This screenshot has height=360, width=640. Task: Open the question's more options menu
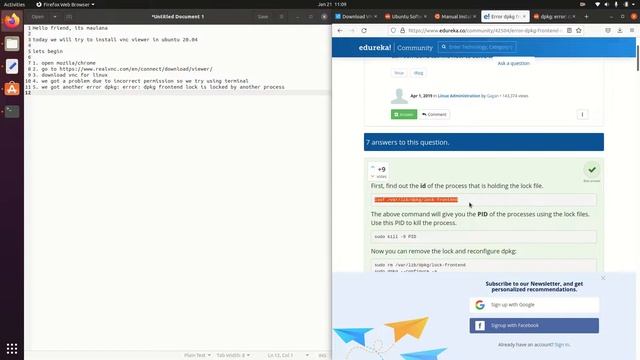point(582,115)
